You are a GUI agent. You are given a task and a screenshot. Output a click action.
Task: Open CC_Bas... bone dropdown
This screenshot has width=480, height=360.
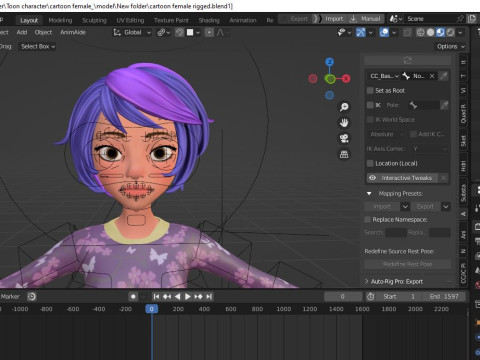click(x=384, y=76)
